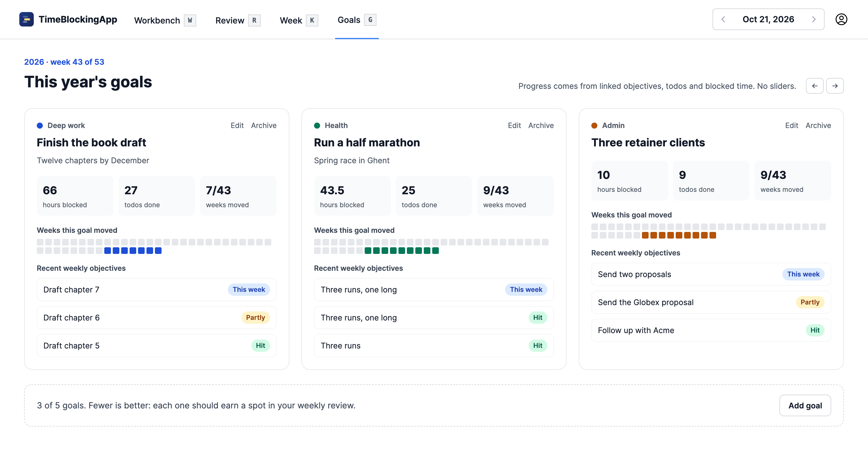Go to next date with right chevron
This screenshot has height=456, width=868.
click(814, 19)
